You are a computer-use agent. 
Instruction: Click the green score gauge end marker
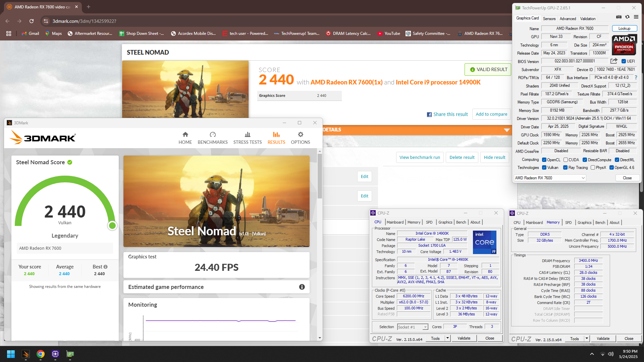pos(112,226)
